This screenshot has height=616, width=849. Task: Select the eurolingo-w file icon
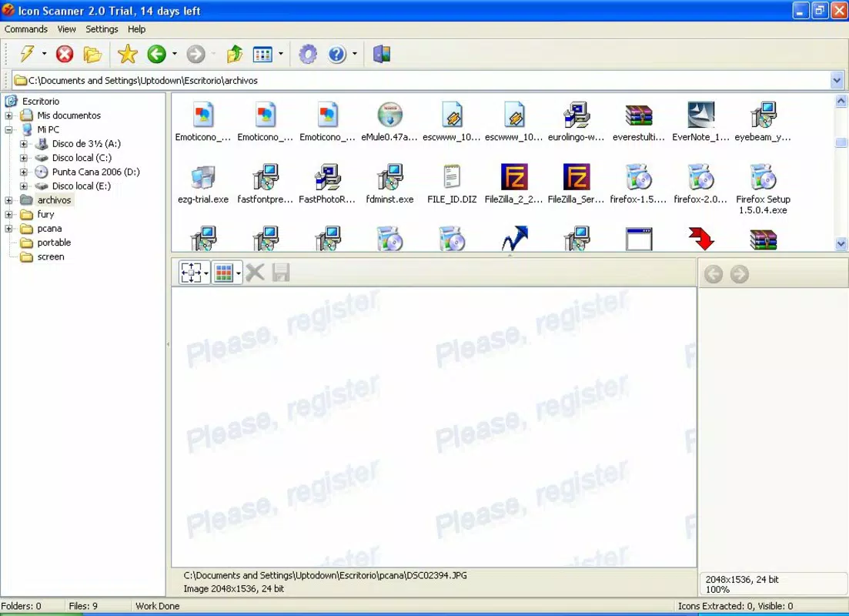[x=576, y=115]
